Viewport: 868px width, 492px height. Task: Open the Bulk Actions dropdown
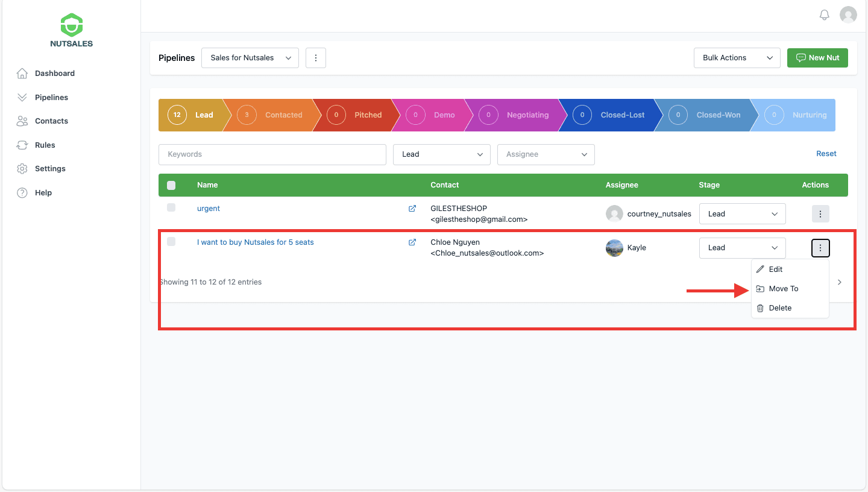(737, 58)
